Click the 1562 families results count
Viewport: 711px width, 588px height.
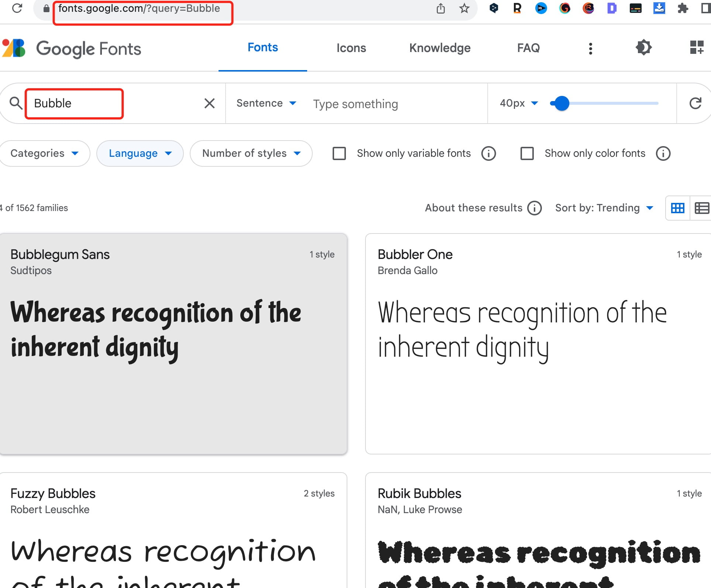34,208
